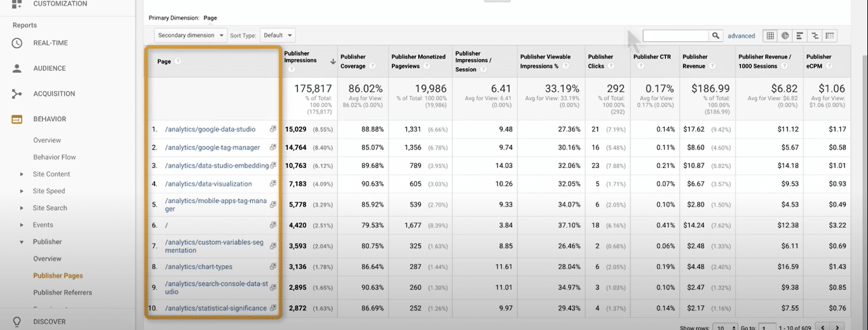Open /analytics/google-tag-manager page link
The image size is (868, 330).
212,147
